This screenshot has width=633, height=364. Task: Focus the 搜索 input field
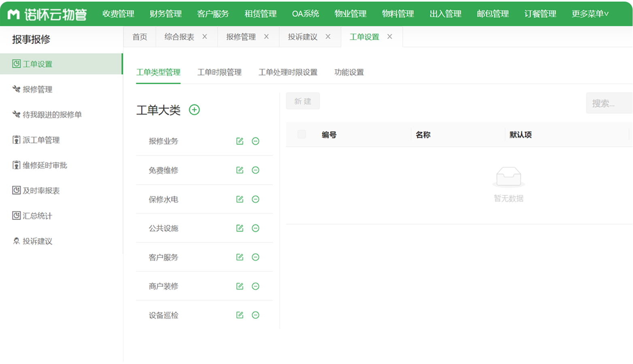click(x=609, y=103)
